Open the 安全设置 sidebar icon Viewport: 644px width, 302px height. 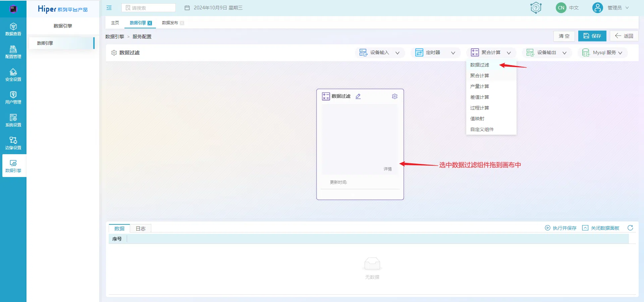(13, 75)
